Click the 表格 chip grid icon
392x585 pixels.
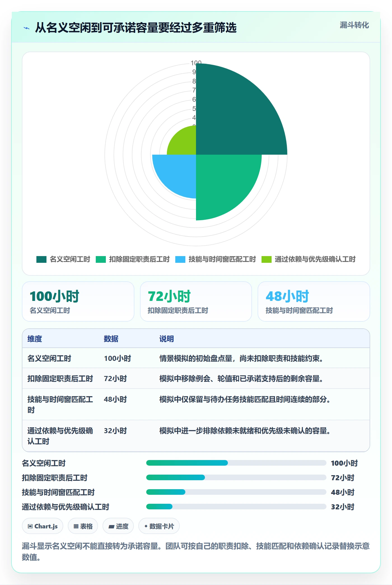pyautogui.click(x=76, y=526)
